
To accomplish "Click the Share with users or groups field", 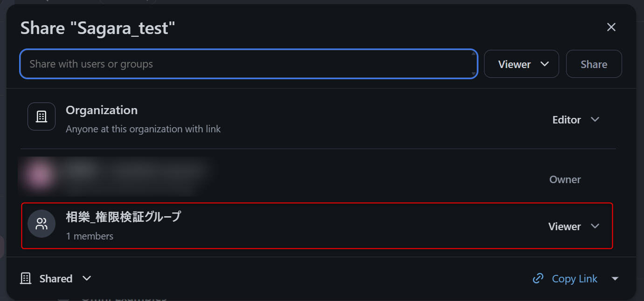I will tap(247, 64).
